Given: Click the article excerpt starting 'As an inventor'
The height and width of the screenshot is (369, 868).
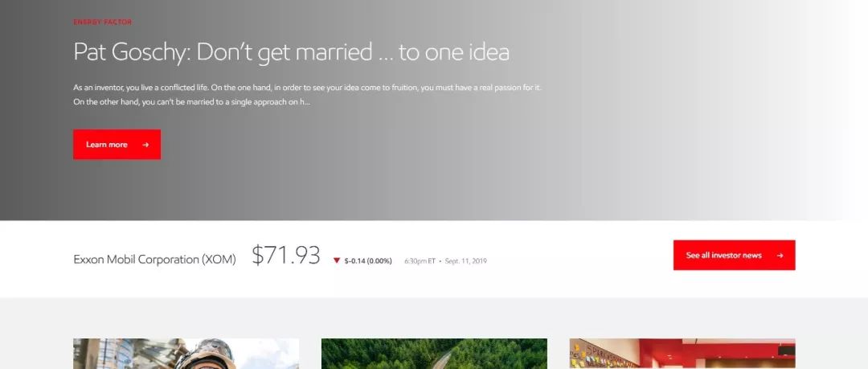Looking at the screenshot, I should click(307, 95).
